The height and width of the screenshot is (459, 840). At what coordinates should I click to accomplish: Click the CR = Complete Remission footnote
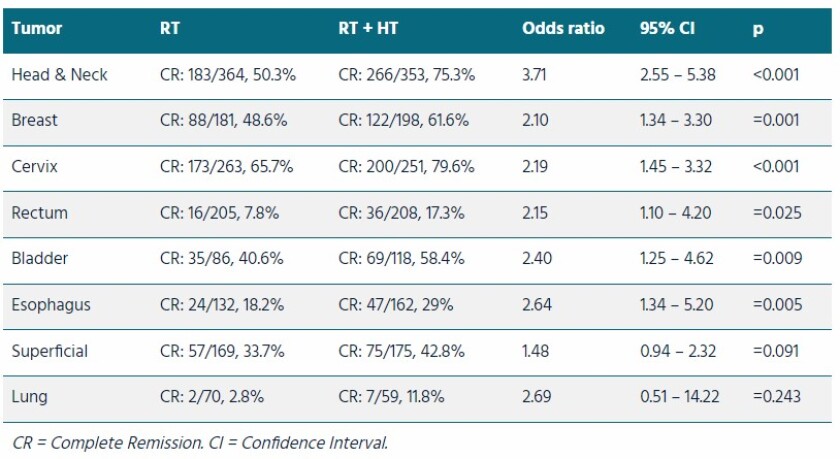click(200, 441)
